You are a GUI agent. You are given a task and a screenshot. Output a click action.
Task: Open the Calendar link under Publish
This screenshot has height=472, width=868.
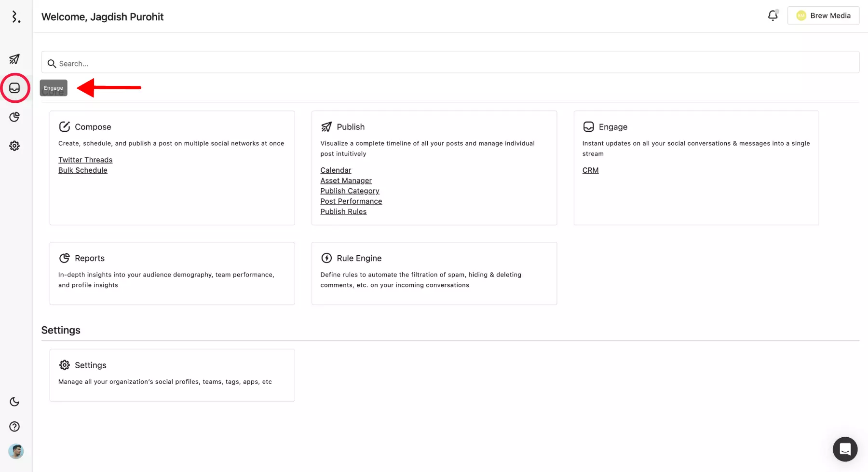pos(336,170)
